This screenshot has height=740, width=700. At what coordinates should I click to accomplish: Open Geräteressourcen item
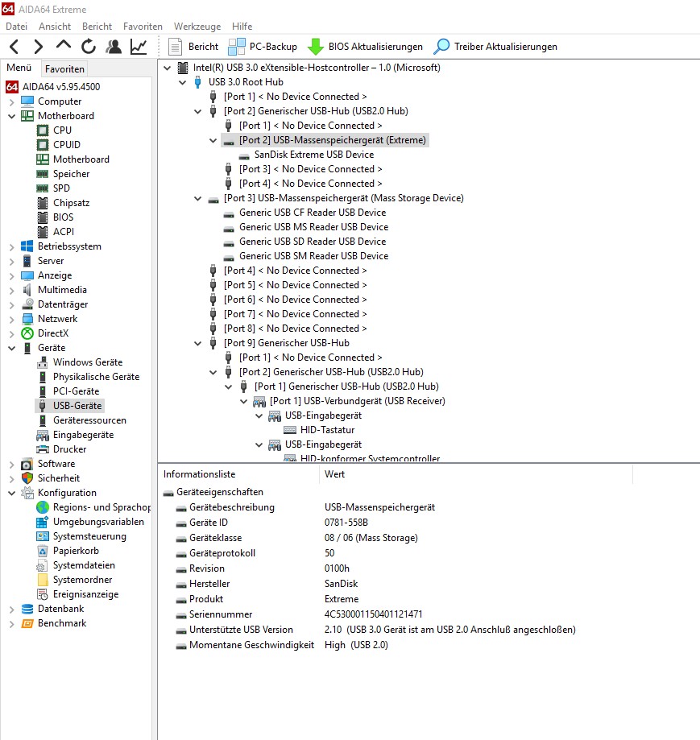(x=89, y=420)
